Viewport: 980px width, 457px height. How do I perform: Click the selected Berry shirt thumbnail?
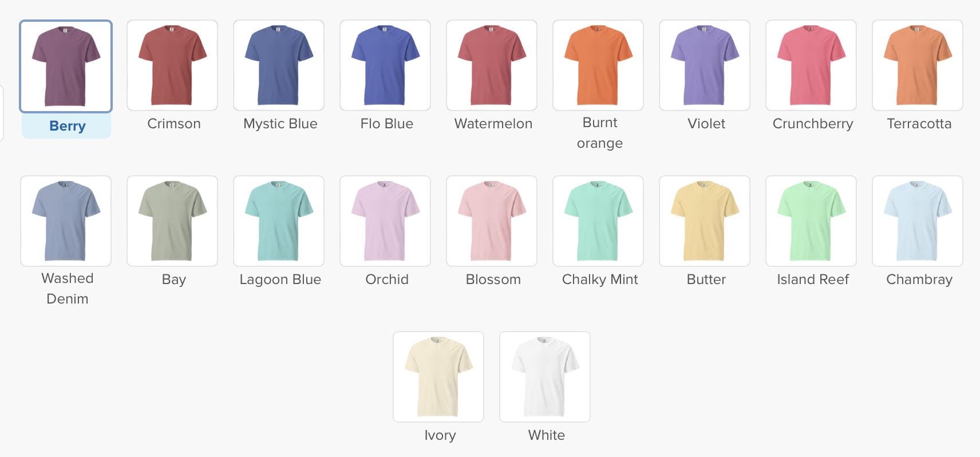click(66, 66)
